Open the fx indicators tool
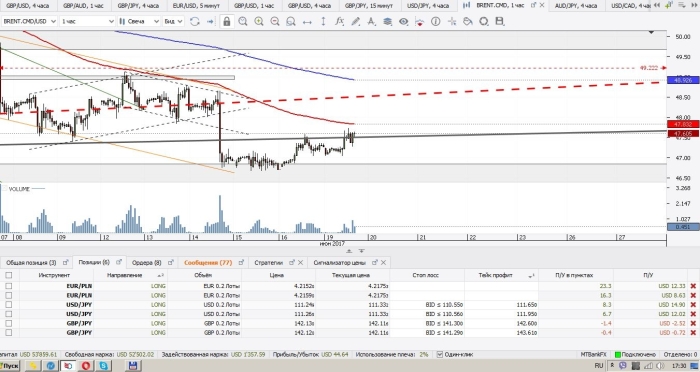This screenshot has height=372, width=700. [339, 21]
